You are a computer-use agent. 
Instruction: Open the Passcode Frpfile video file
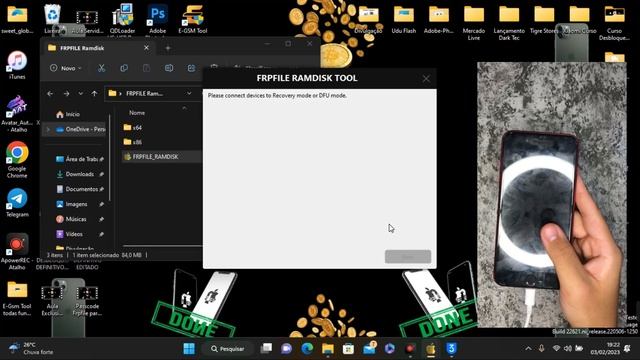[87, 300]
